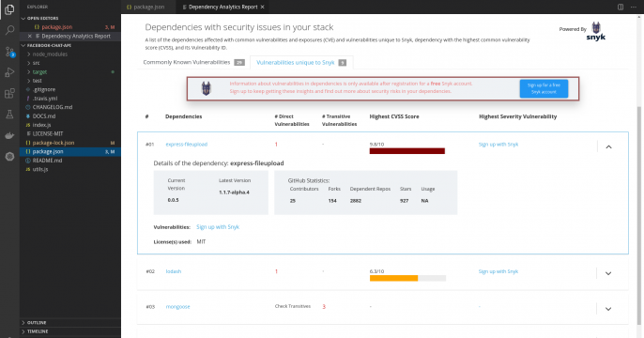Open the Source Control view
The width and height of the screenshot is (644, 338).
click(9, 52)
